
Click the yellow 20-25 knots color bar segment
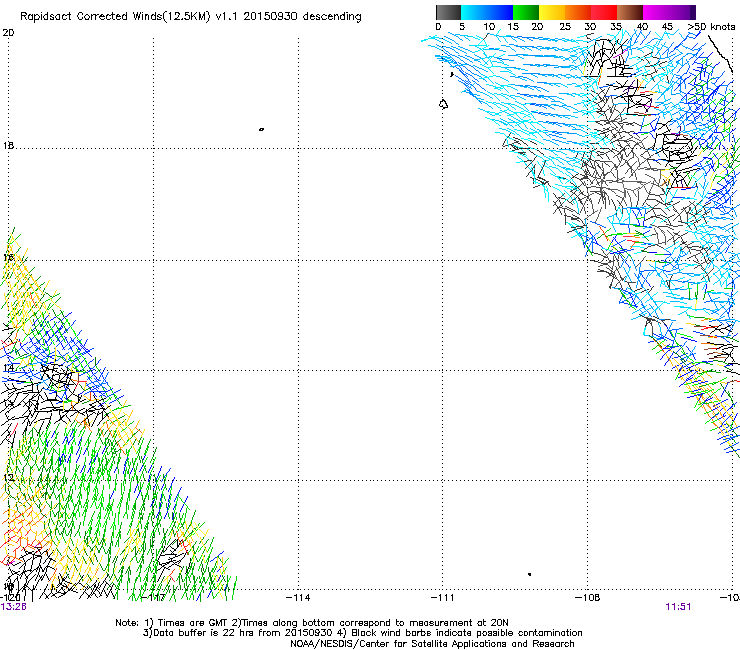pos(552,12)
